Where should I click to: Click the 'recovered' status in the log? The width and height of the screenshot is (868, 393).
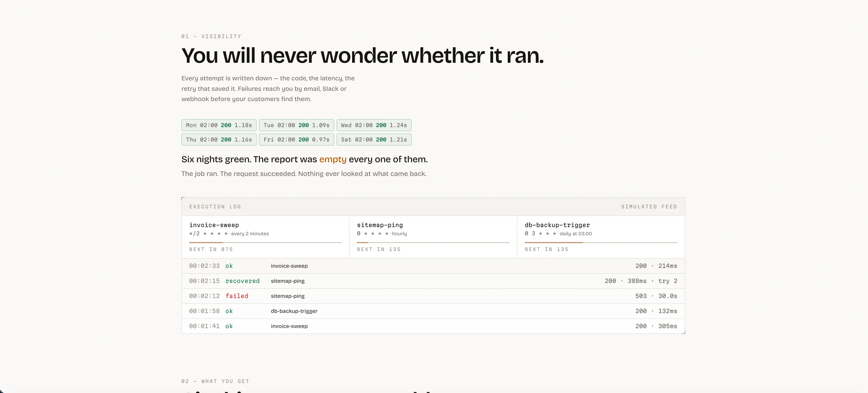243,281
